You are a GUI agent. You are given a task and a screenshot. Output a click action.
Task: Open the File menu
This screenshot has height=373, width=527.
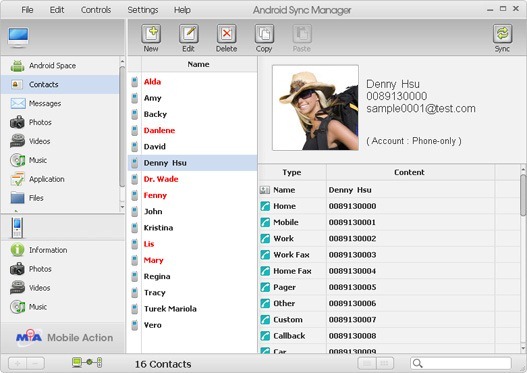tap(27, 10)
